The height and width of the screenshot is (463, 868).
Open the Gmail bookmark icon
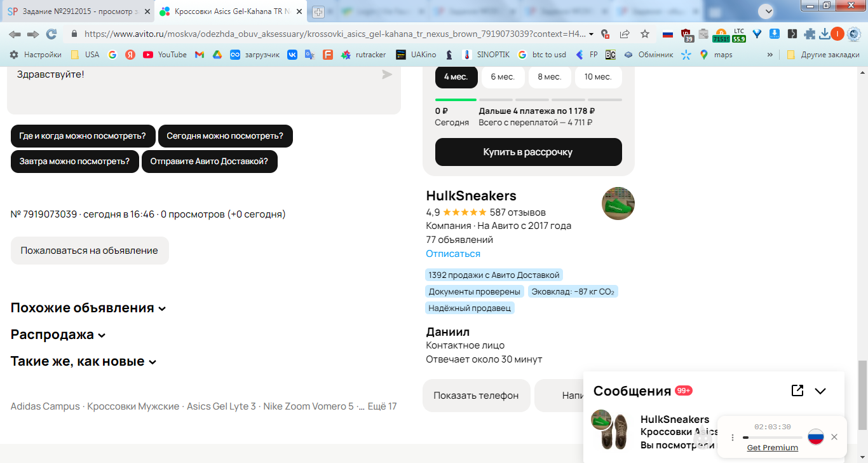click(x=199, y=55)
